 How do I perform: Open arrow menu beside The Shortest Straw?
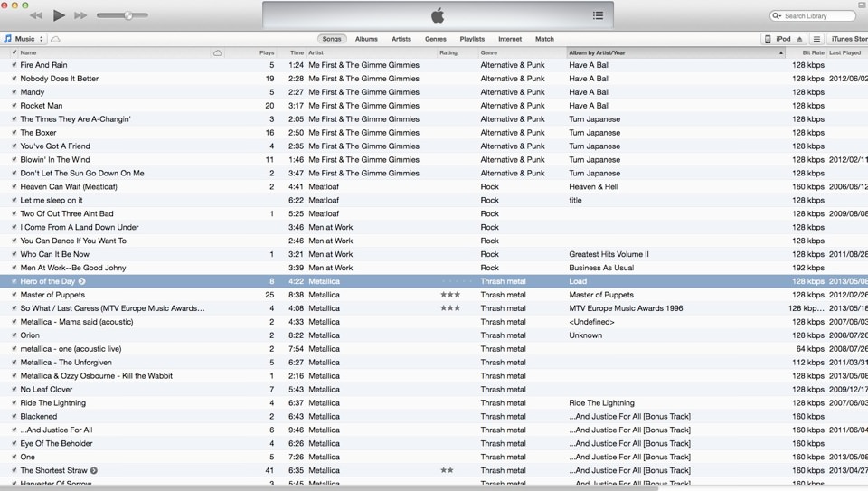pos(94,470)
